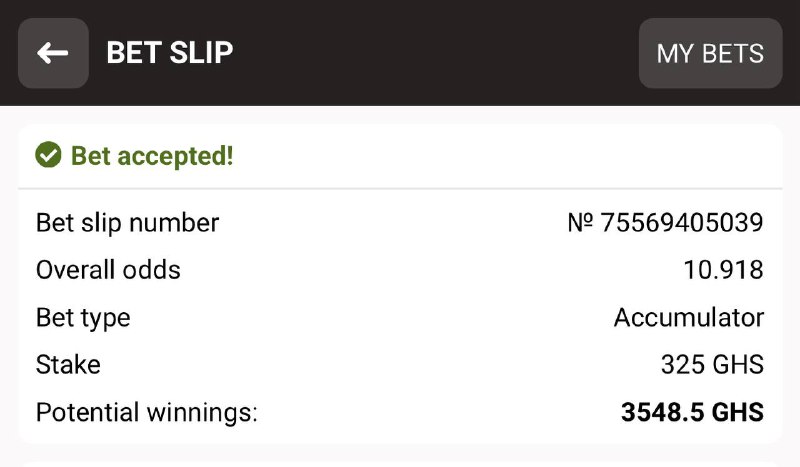Image resolution: width=800 pixels, height=467 pixels.
Task: Click the divider line under Bet accepted
Action: pos(400,188)
